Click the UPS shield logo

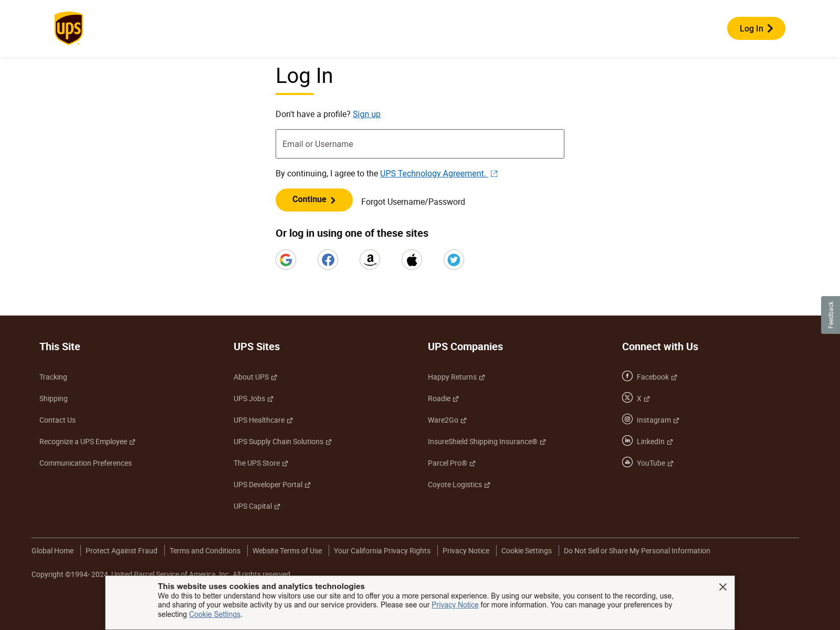[69, 28]
